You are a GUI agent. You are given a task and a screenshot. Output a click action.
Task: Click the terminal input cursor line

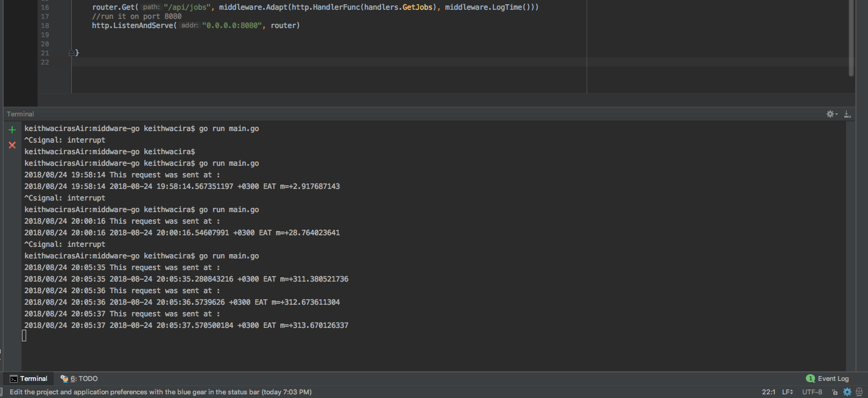tap(24, 336)
